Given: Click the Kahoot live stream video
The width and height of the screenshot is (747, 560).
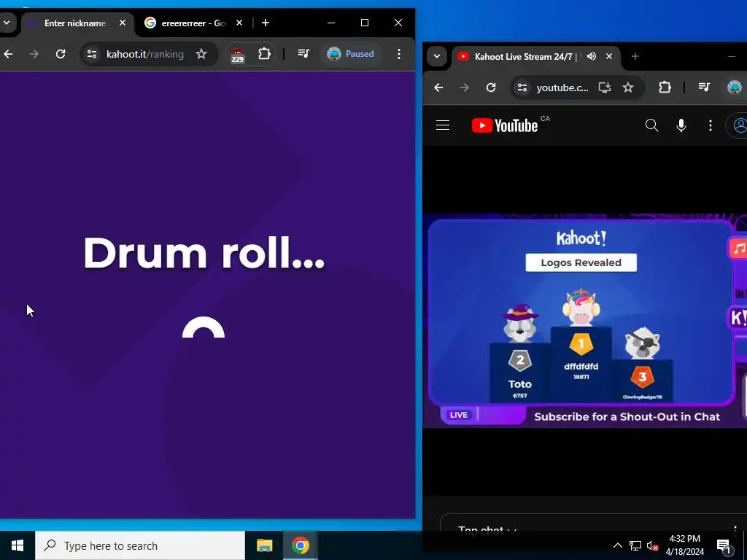Looking at the screenshot, I should [x=584, y=321].
